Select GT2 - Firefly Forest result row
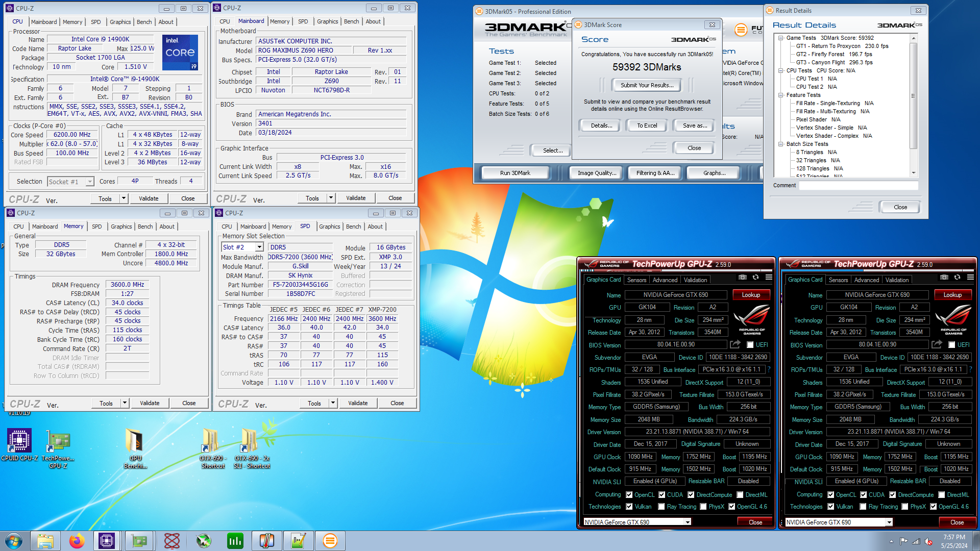 (x=834, y=54)
